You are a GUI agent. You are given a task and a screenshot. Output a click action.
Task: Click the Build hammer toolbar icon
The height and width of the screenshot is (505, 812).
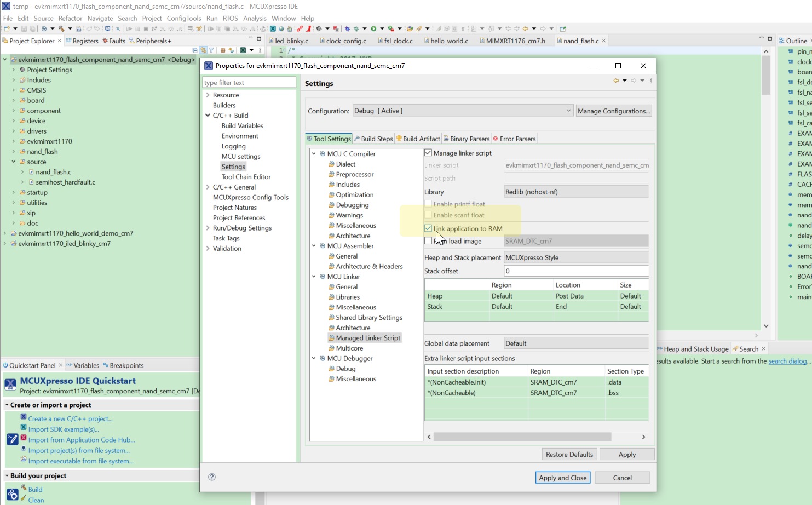pos(61,28)
